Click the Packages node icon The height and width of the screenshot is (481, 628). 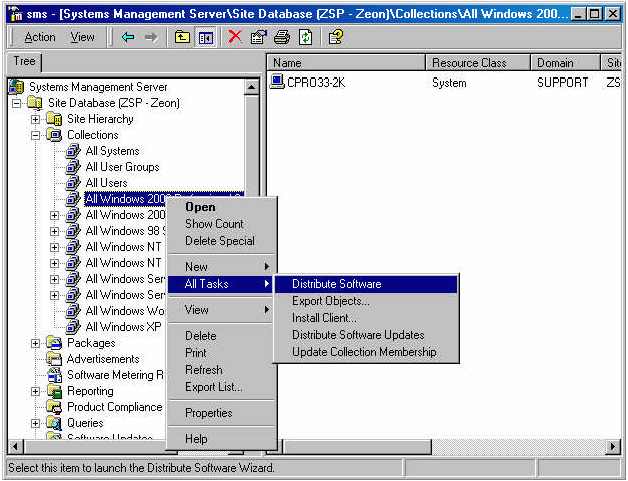54,343
